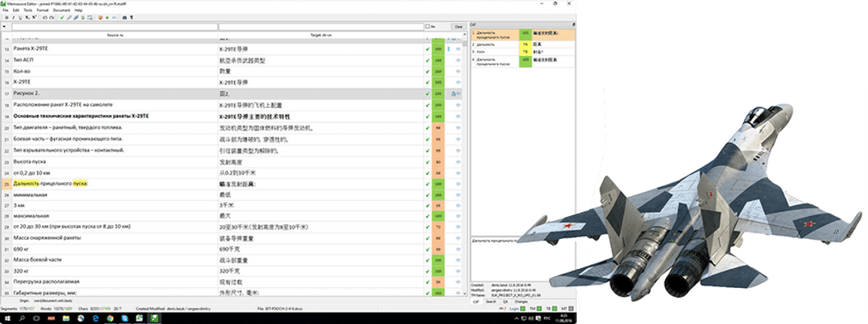Image resolution: width=868 pixels, height=324 pixels.
Task: Click the binoculars search toolbar icon
Action: [125, 17]
